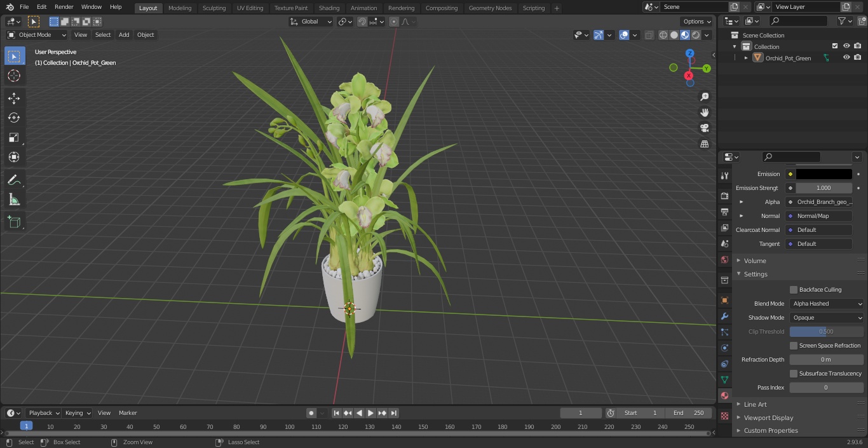Activate the Move tool
The width and height of the screenshot is (868, 448).
coord(14,98)
